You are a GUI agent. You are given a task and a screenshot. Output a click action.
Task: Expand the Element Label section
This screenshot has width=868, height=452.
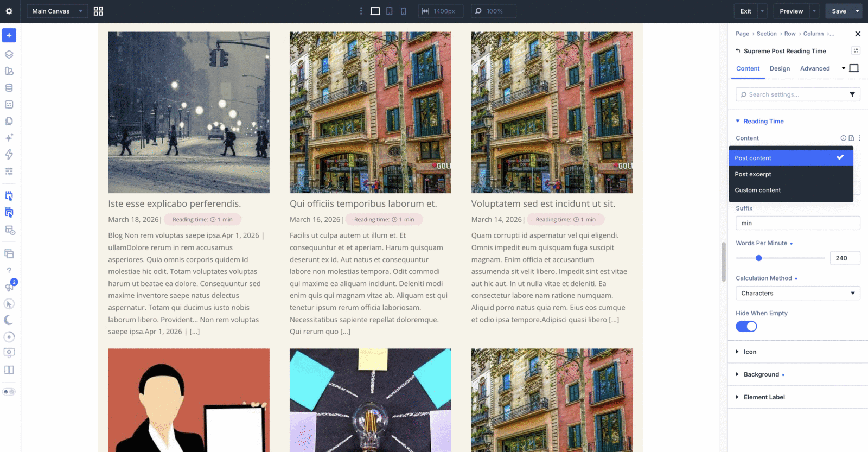point(760,398)
